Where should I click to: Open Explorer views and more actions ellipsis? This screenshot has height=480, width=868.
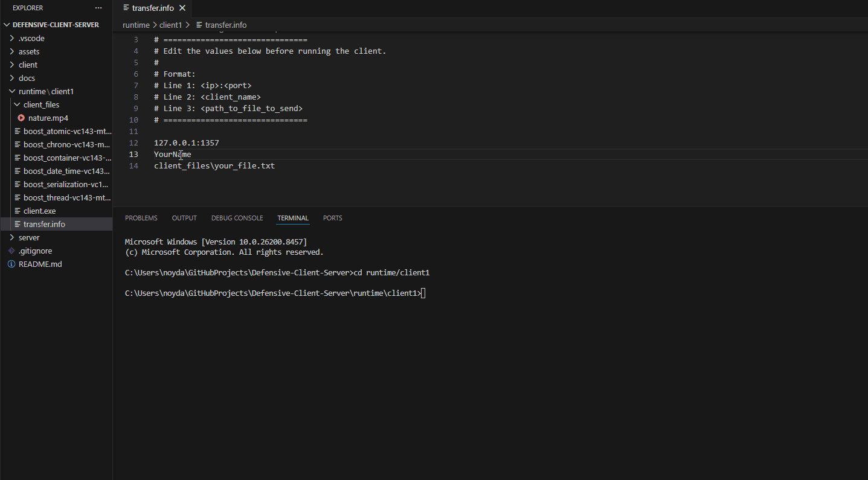[98, 8]
